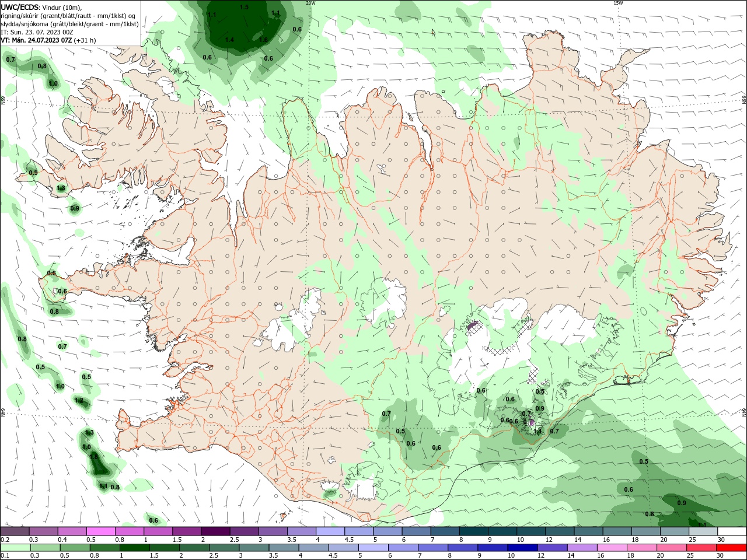Select the violet 12 swatch in bottom legend row

point(551,548)
